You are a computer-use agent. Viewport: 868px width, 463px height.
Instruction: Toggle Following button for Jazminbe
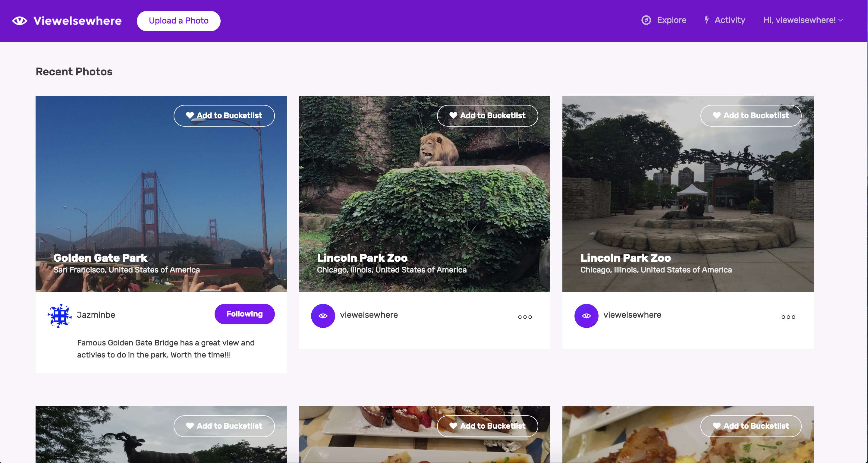[x=244, y=314]
